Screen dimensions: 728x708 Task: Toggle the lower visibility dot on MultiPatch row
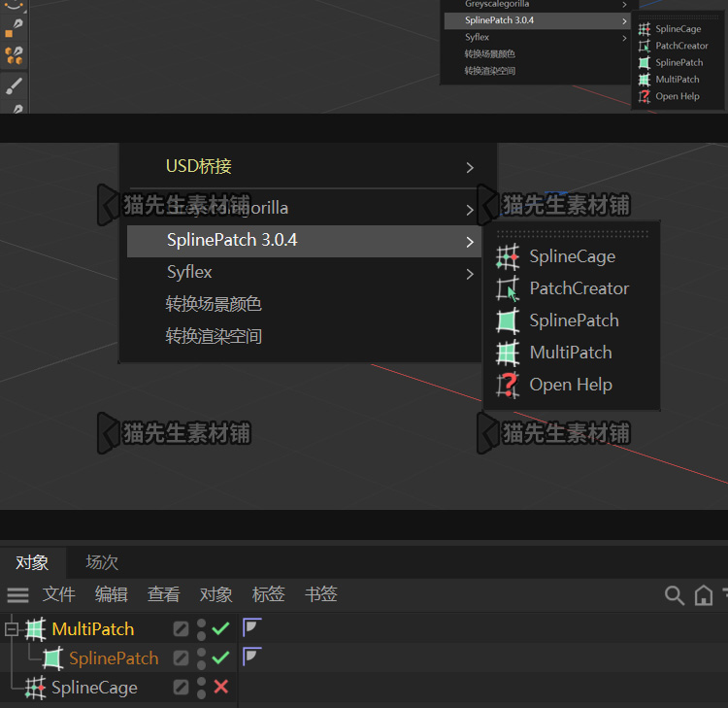coord(201,635)
